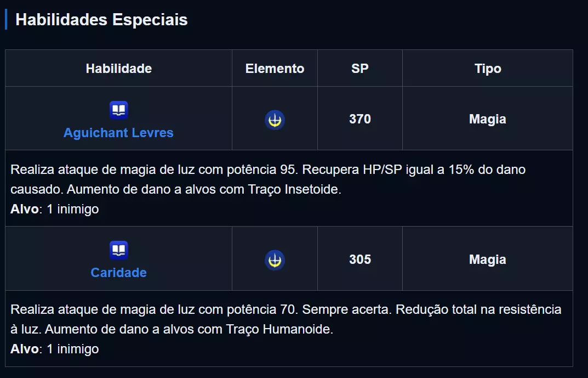Click the SP column header

[359, 69]
